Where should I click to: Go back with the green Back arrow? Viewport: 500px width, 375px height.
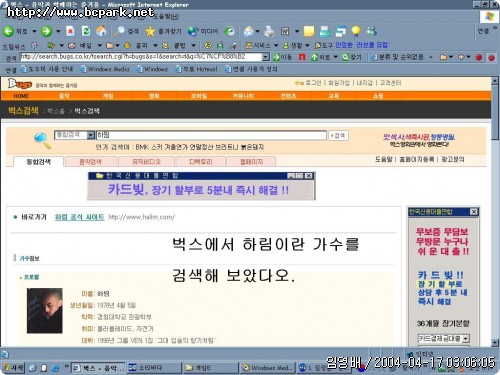click(x=8, y=31)
